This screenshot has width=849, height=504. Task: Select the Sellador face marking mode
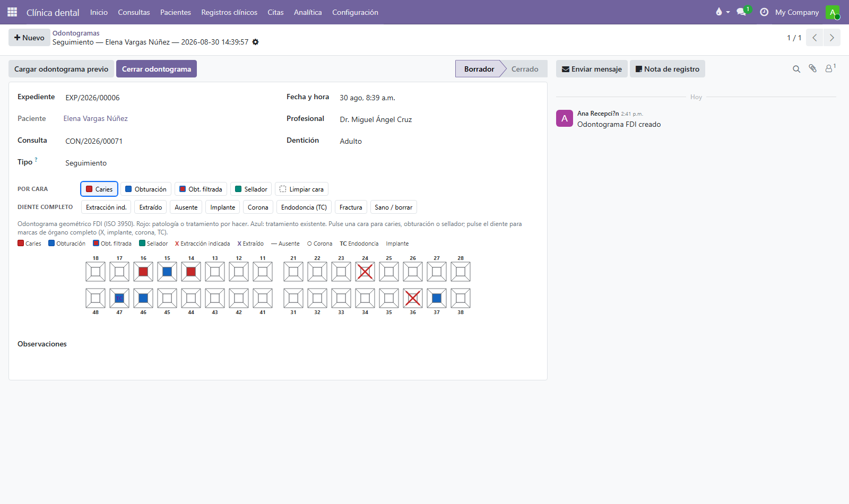click(x=251, y=189)
